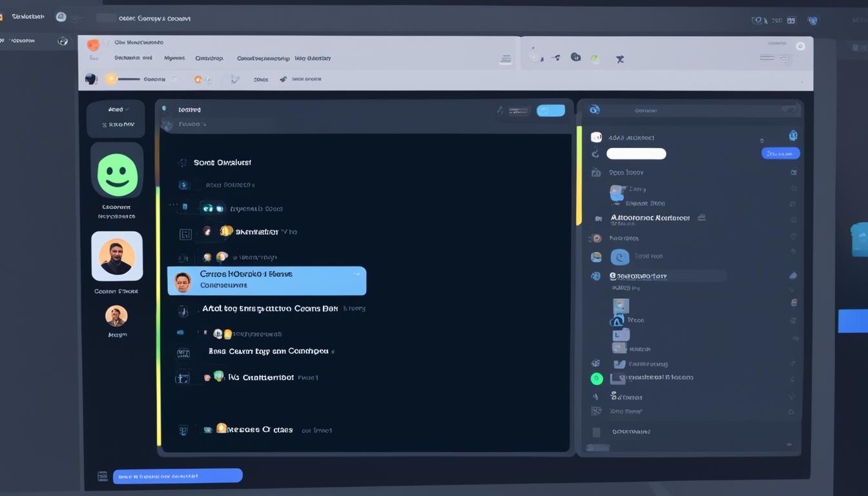Click the dark circular icon in top toolbar
Viewport: 868px width, 496px height.
pos(575,57)
